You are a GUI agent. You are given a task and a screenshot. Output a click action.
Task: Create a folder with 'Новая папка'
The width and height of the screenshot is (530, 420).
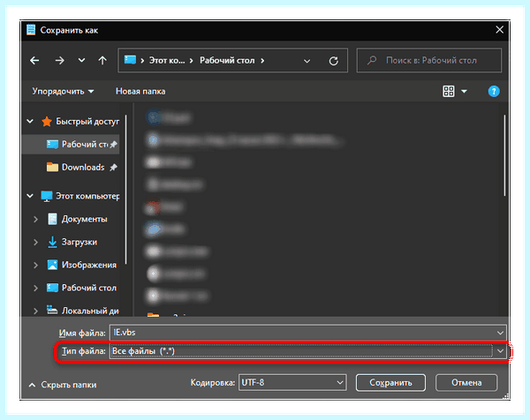coord(140,92)
